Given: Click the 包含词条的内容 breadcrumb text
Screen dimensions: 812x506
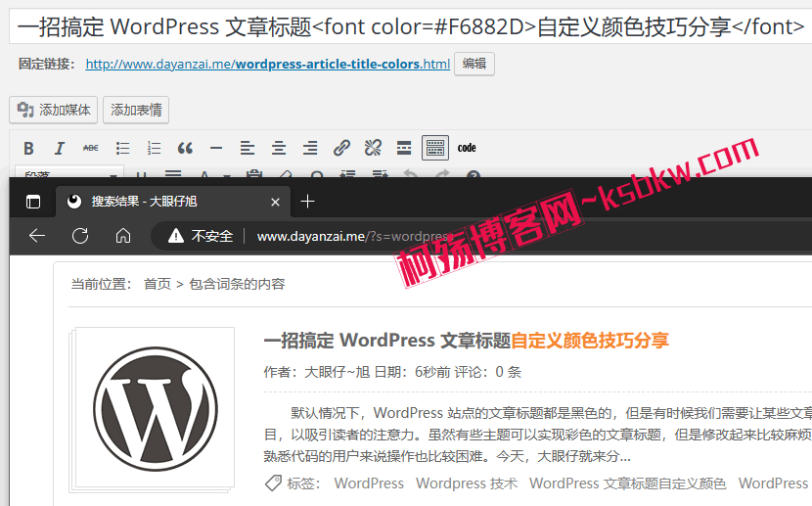Looking at the screenshot, I should click(x=237, y=284).
